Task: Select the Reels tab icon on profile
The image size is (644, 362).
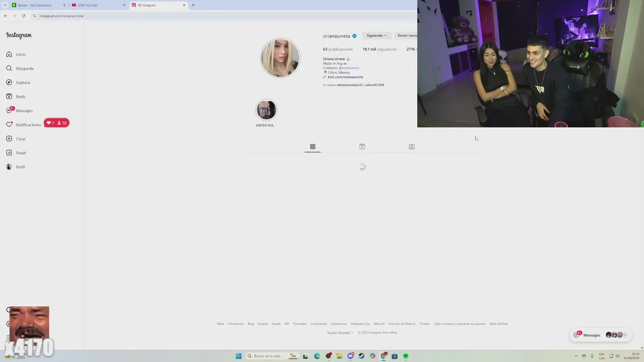Action: 362,147
